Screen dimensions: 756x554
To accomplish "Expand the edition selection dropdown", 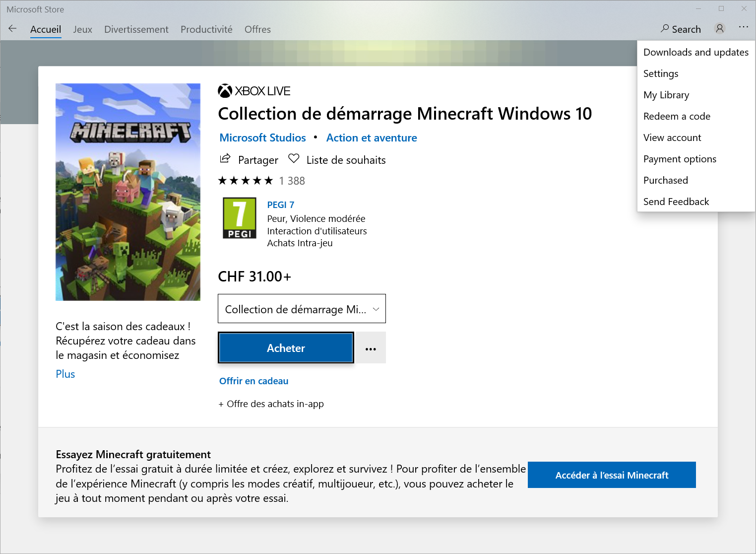I will [x=302, y=309].
